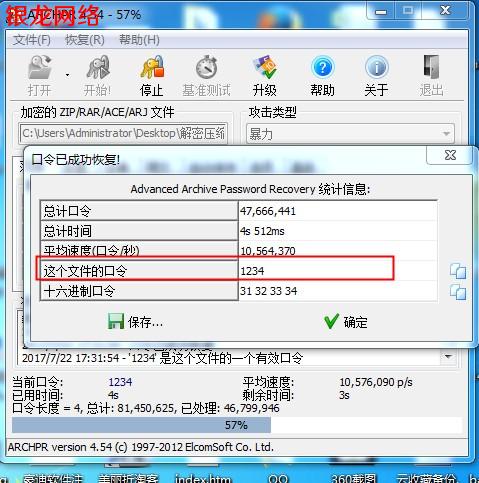Image resolution: width=479 pixels, height=483 pixels.
Task: Click the log window scroll-down arrow
Action: pos(448,357)
